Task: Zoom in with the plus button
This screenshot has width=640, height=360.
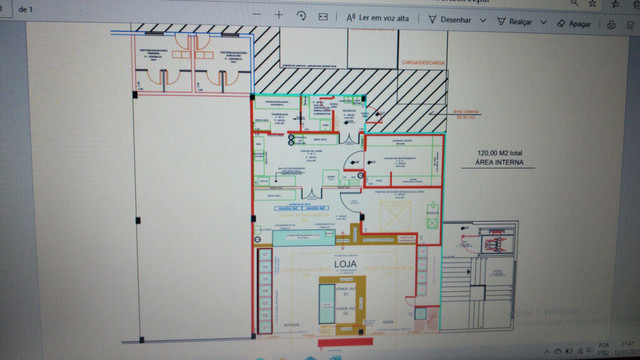Action: pos(279,15)
